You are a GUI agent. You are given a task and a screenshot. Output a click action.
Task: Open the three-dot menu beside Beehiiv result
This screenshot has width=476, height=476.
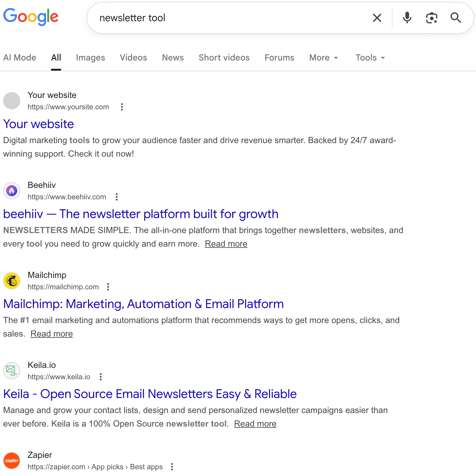(117, 197)
